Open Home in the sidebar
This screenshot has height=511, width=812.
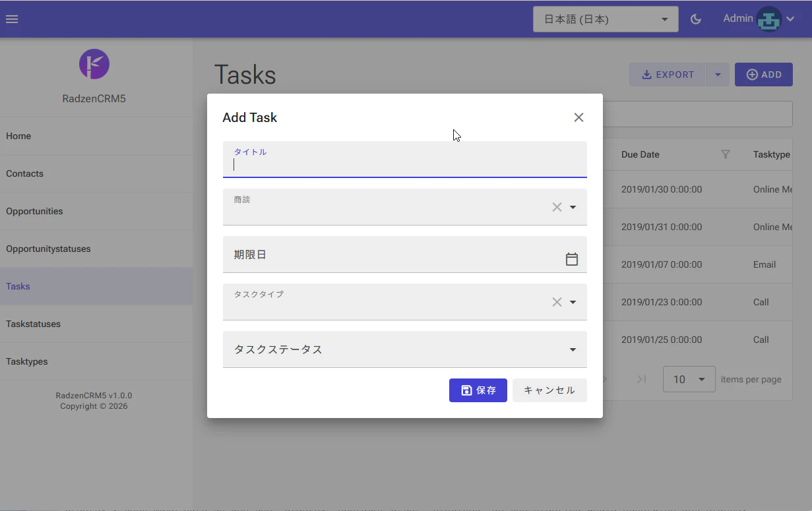point(96,136)
